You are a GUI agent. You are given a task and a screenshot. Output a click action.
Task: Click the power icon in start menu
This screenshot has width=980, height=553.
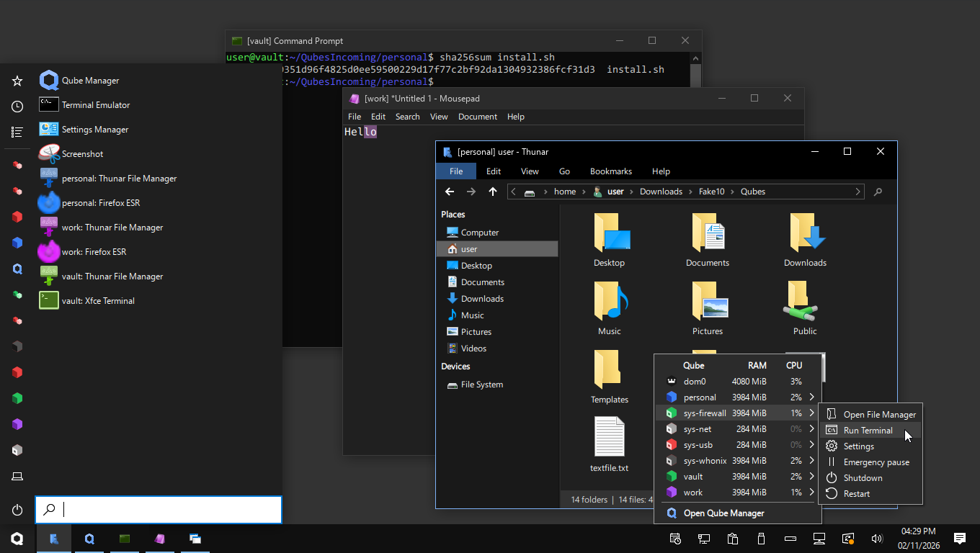pos(17,510)
